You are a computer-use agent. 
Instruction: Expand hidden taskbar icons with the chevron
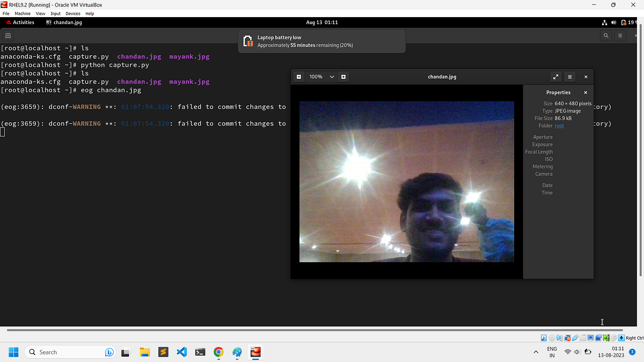pyautogui.click(x=536, y=352)
